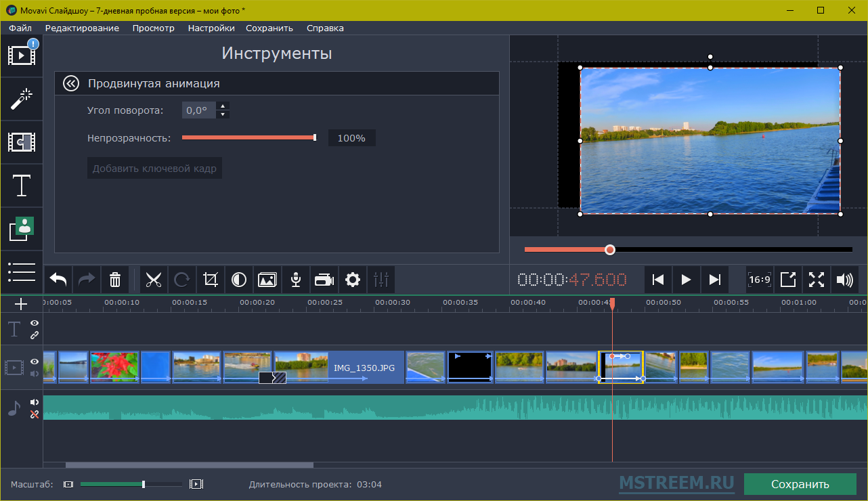868x501 pixels.
Task: Detach the preview window
Action: [x=788, y=280]
